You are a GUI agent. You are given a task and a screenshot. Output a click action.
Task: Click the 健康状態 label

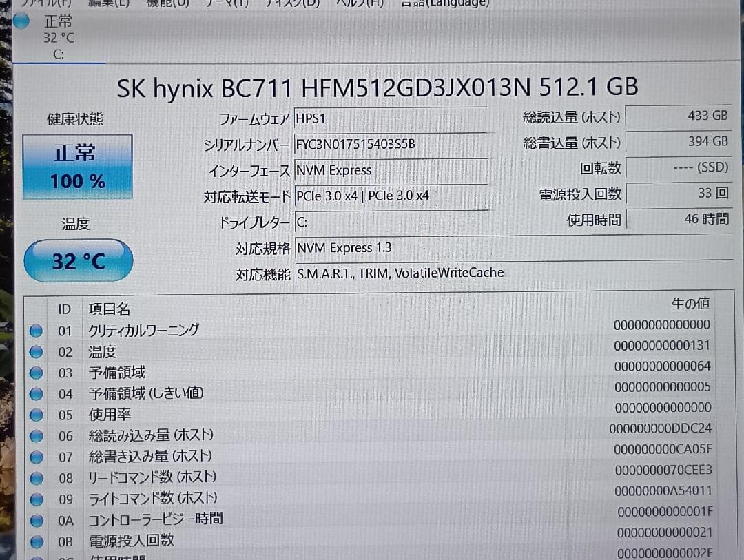click(x=75, y=119)
